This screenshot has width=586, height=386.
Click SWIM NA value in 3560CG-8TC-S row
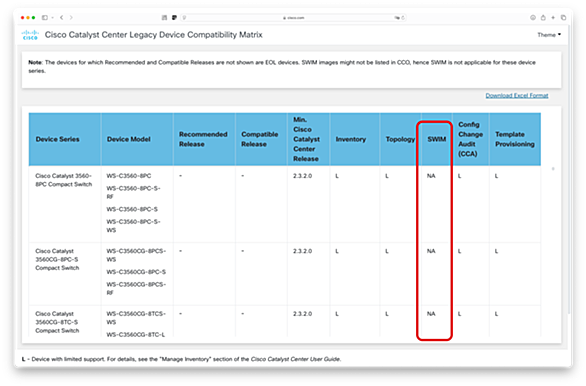[x=431, y=314]
